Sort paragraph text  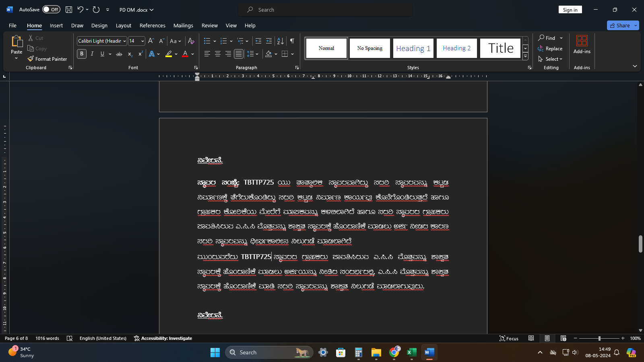(281, 41)
